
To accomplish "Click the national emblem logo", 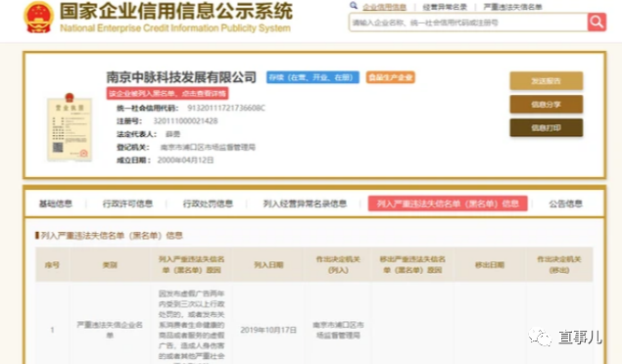I will tap(38, 17).
